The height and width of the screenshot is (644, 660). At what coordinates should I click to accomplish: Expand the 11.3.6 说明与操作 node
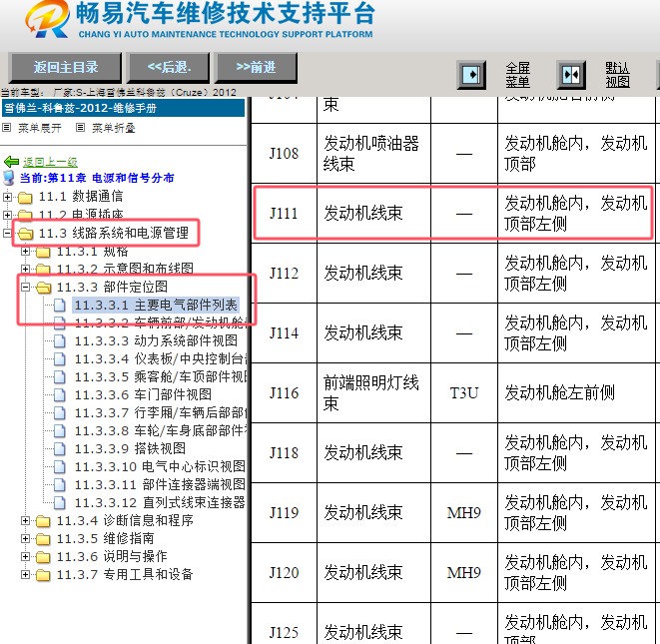(x=25, y=556)
